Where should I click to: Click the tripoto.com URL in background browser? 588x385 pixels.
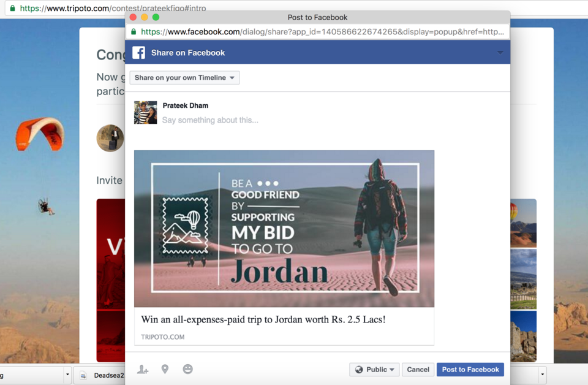(x=113, y=8)
